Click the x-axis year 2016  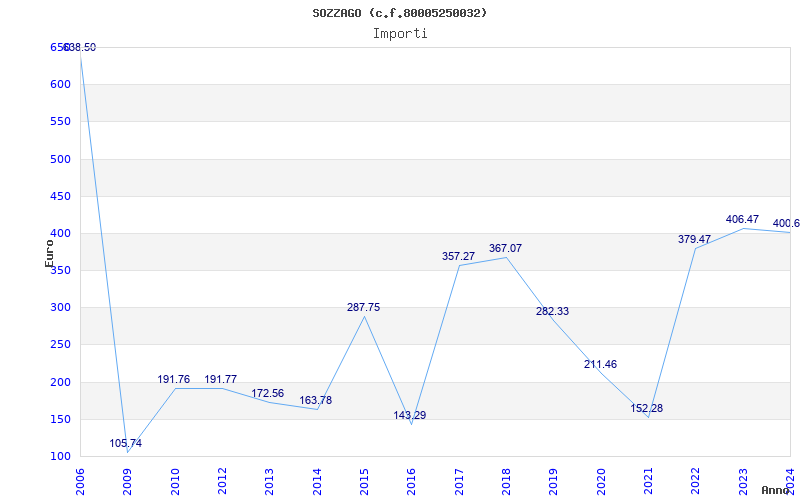[x=412, y=481]
